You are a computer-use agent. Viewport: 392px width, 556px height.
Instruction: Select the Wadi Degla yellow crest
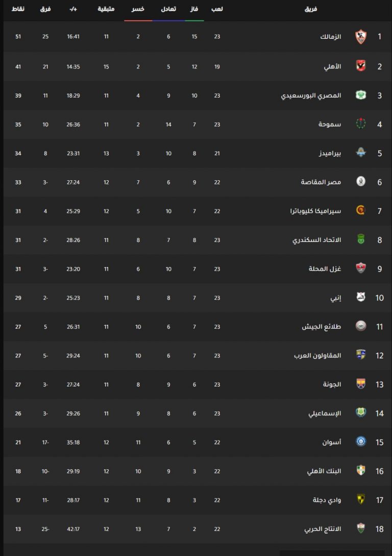pos(361,500)
